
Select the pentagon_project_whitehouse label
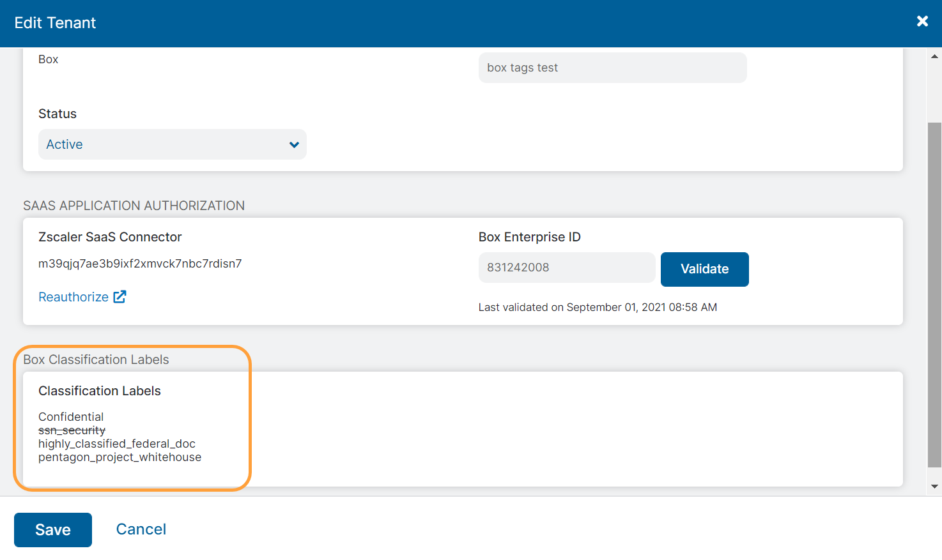coord(120,457)
